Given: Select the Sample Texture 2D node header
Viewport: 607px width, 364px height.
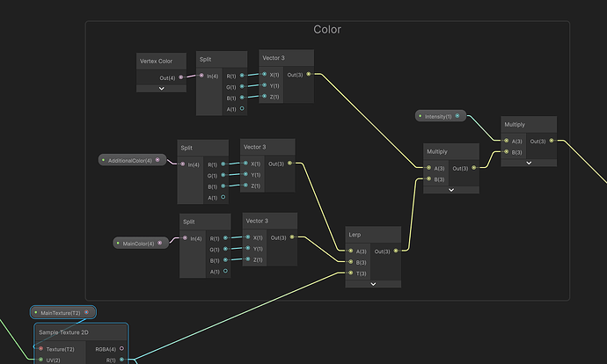Looking at the screenshot, I should pos(81,333).
